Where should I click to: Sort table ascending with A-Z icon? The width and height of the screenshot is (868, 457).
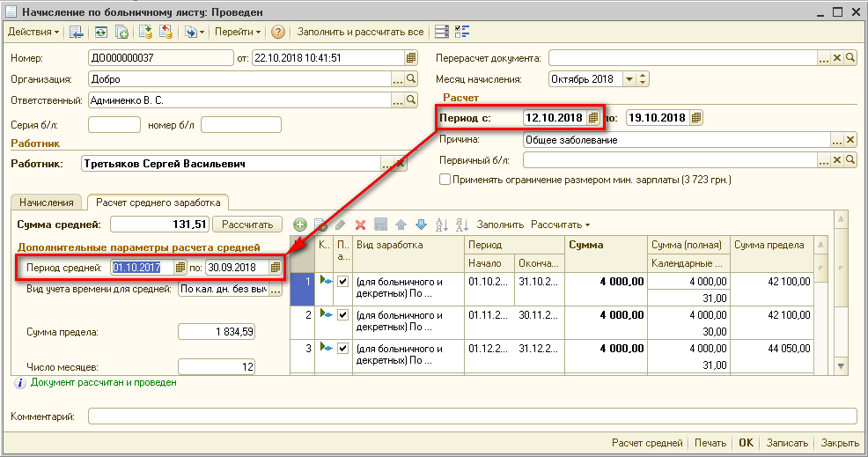point(441,225)
